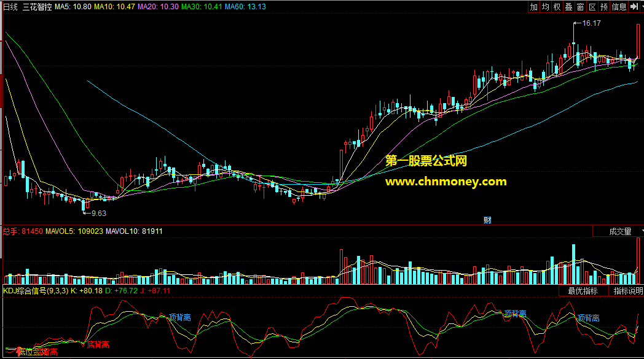
Task: Click the D: +76.72 value
Action: 121,291
